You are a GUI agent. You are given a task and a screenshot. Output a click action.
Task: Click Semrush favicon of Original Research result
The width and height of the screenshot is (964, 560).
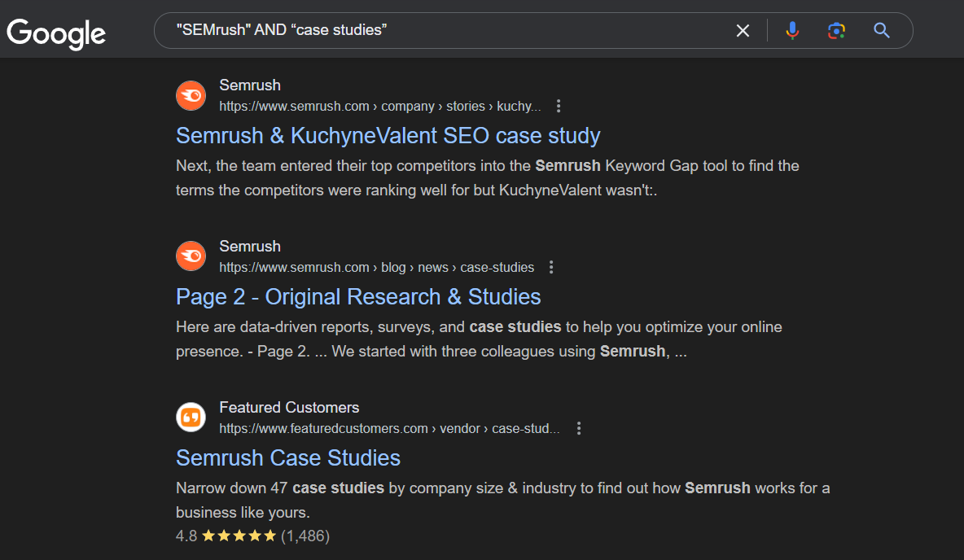tap(191, 256)
